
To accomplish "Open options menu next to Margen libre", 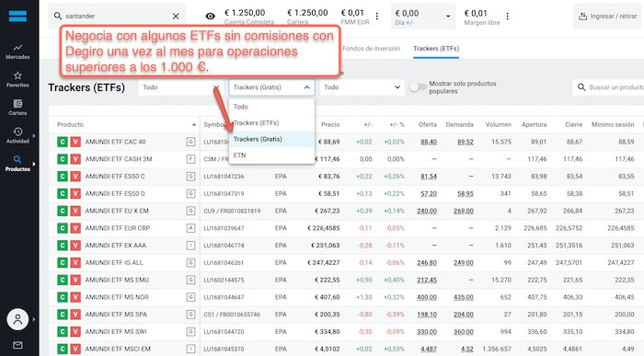I will [x=508, y=17].
